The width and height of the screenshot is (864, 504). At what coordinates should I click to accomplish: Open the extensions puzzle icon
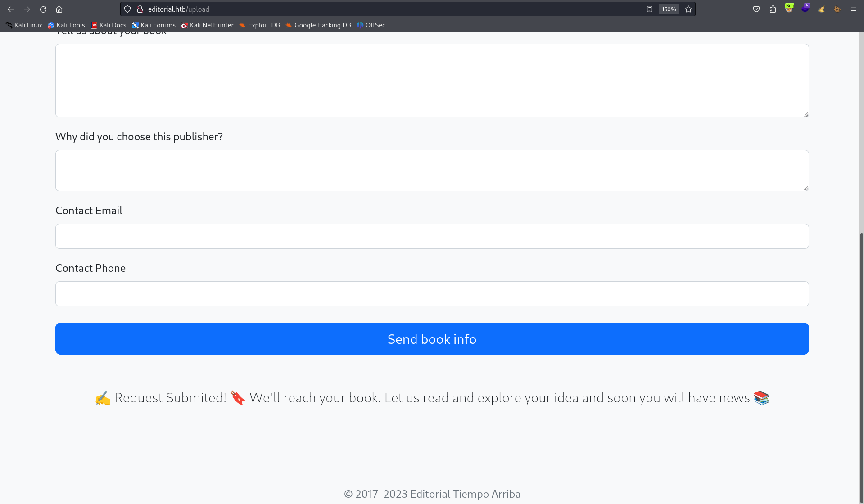coord(773,9)
